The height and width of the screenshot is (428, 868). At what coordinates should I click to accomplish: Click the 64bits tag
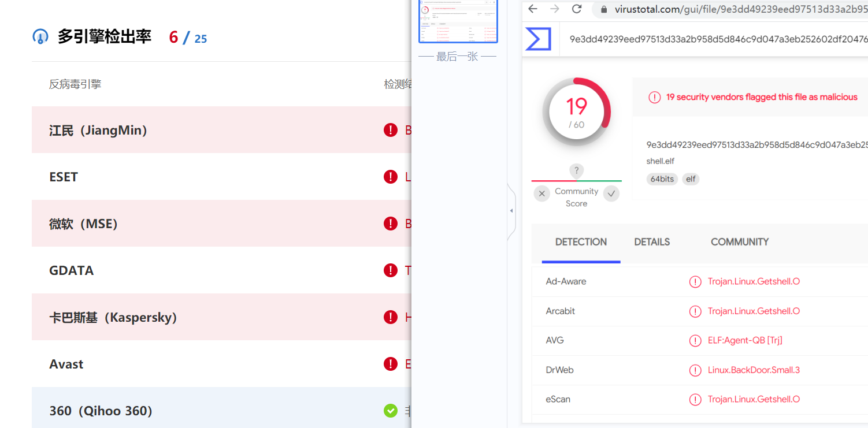[x=662, y=179]
